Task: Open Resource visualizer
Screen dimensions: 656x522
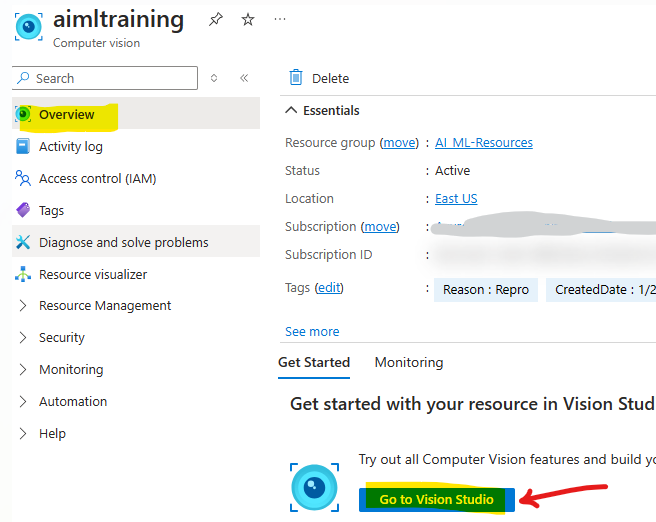Action: click(136, 274)
